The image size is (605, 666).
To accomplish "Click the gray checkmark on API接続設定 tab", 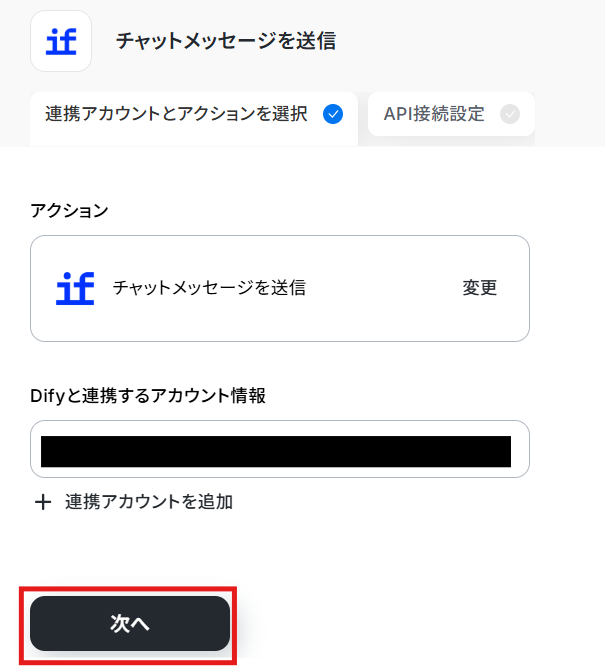I will click(x=510, y=114).
